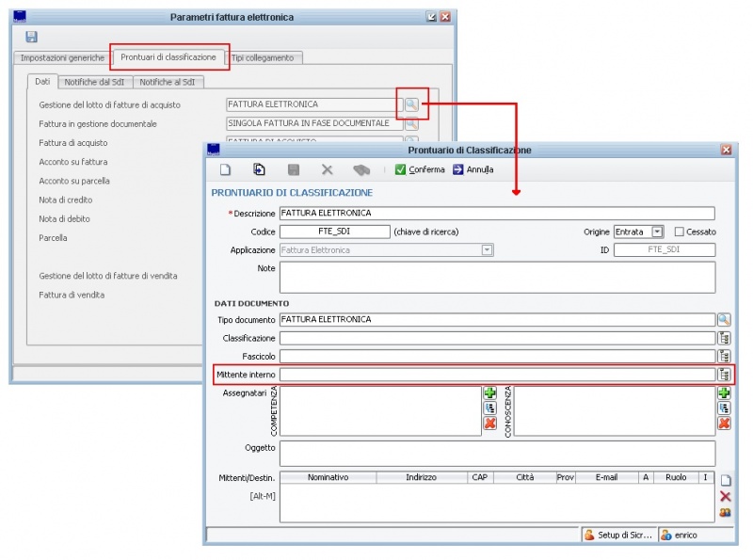Save parameters in Parametri fattura elettronica window
Screen dimensions: 753x560
31,37
